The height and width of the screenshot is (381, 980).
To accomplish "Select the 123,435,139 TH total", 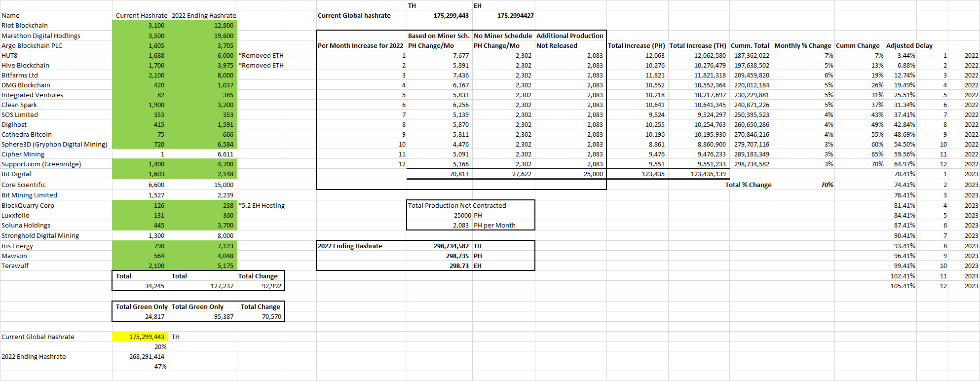I will point(708,174).
